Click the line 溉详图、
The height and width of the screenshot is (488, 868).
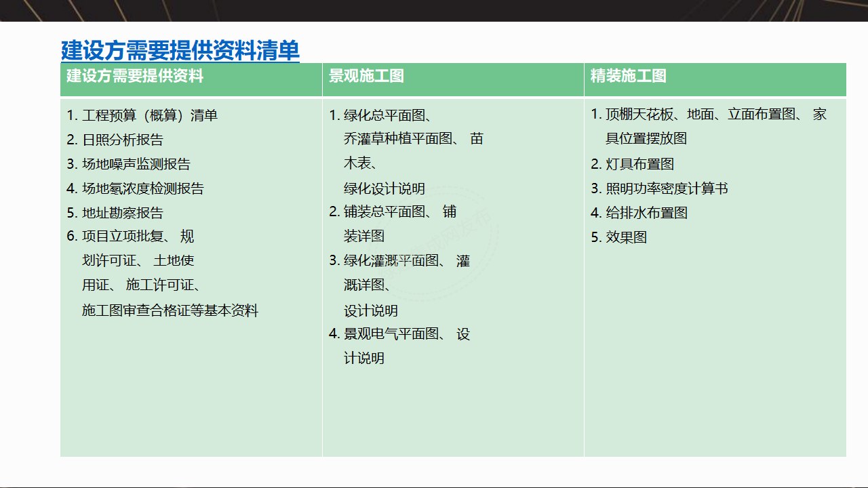click(x=368, y=285)
